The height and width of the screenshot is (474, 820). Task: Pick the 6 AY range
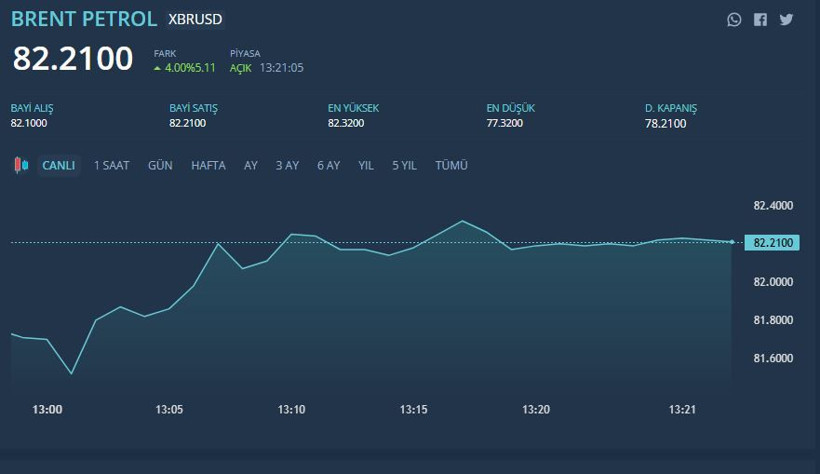329,165
